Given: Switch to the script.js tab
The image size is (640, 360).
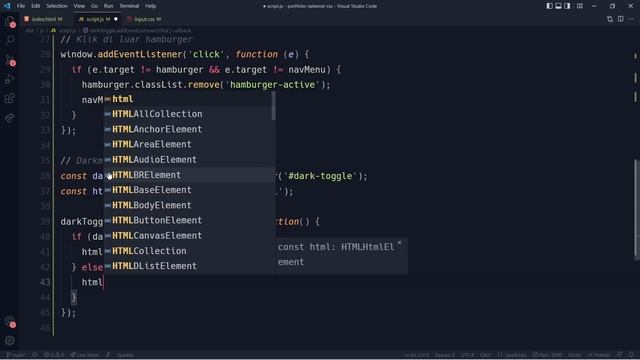Looking at the screenshot, I should coord(98,19).
